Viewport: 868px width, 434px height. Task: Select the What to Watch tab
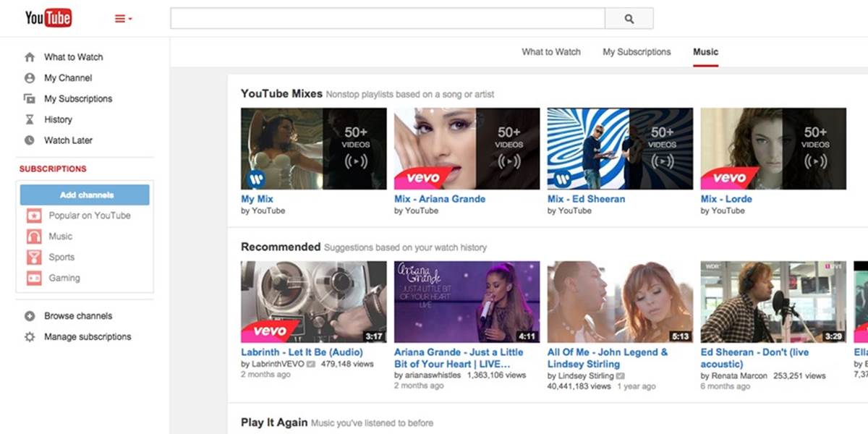point(551,51)
